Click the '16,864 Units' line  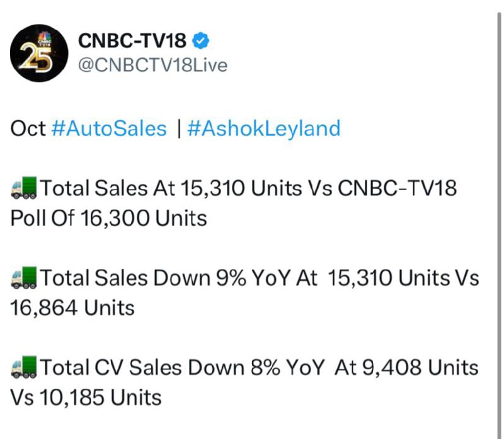tap(72, 308)
